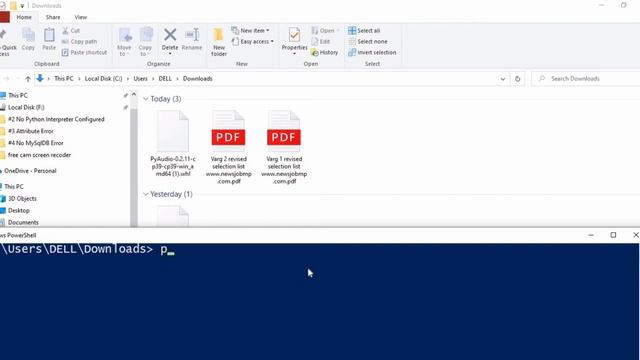Refresh the Downloads folder view
Image resolution: width=640 pixels, height=360 pixels.
click(518, 79)
